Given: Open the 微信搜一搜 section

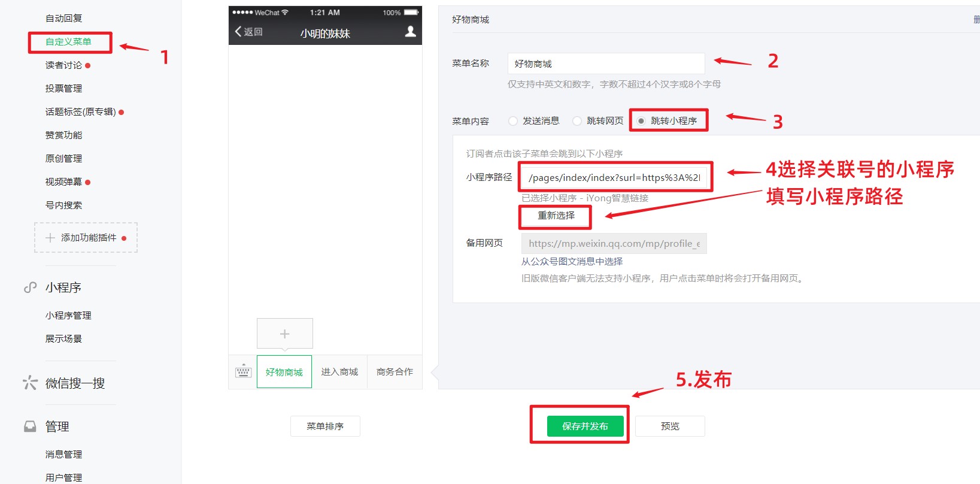Looking at the screenshot, I should [x=75, y=383].
